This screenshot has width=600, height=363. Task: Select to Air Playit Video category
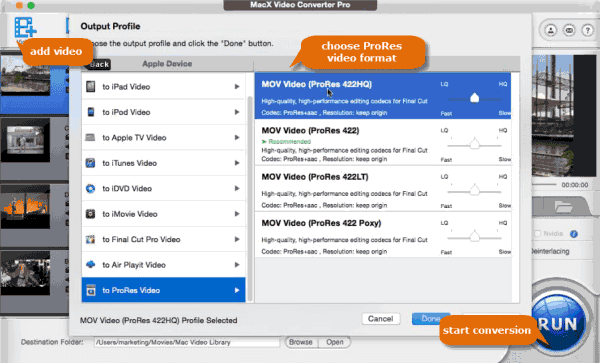pos(163,265)
